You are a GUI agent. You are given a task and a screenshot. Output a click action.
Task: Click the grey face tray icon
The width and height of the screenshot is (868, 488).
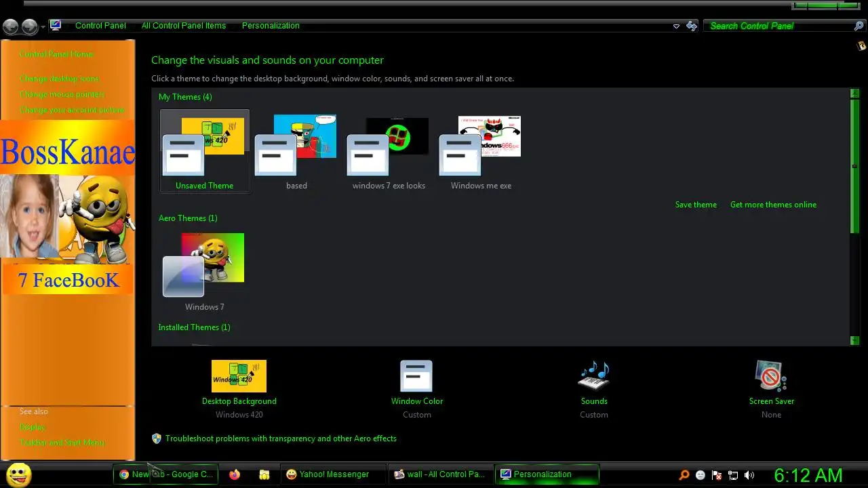coord(701,475)
